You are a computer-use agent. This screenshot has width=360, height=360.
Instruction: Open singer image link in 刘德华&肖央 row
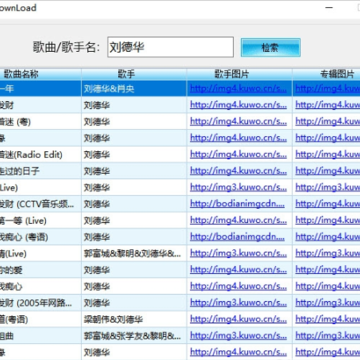point(238,89)
